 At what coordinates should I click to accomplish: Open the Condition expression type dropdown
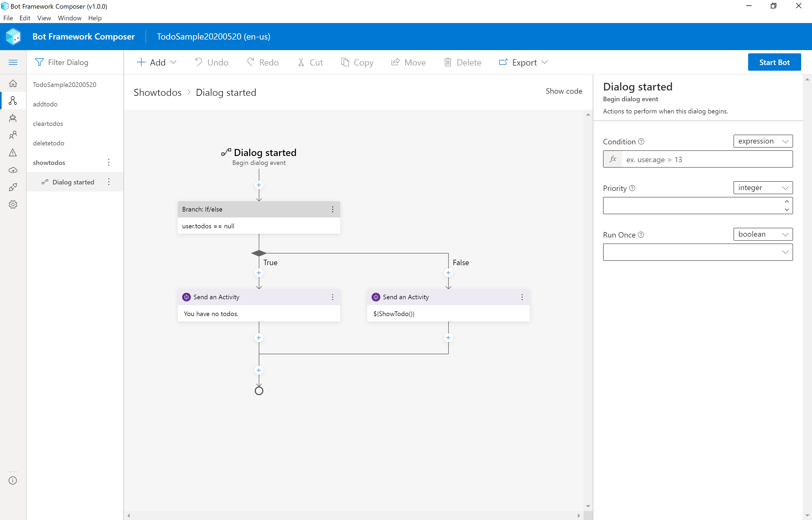click(763, 141)
